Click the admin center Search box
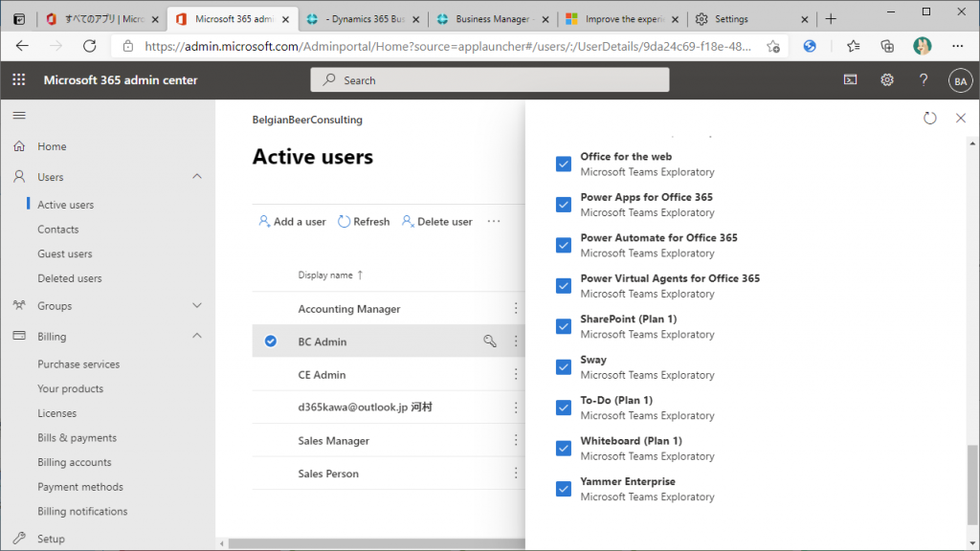 (490, 80)
